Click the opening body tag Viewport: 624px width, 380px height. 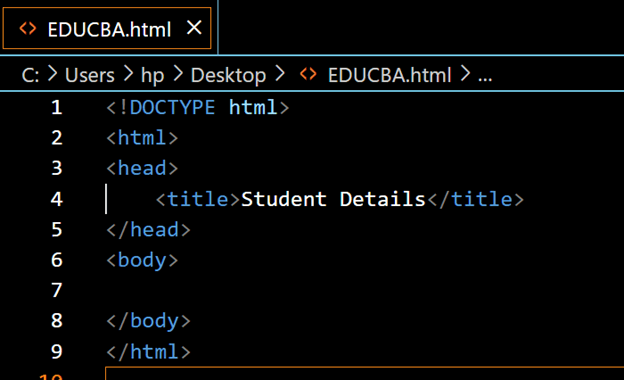click(x=142, y=261)
